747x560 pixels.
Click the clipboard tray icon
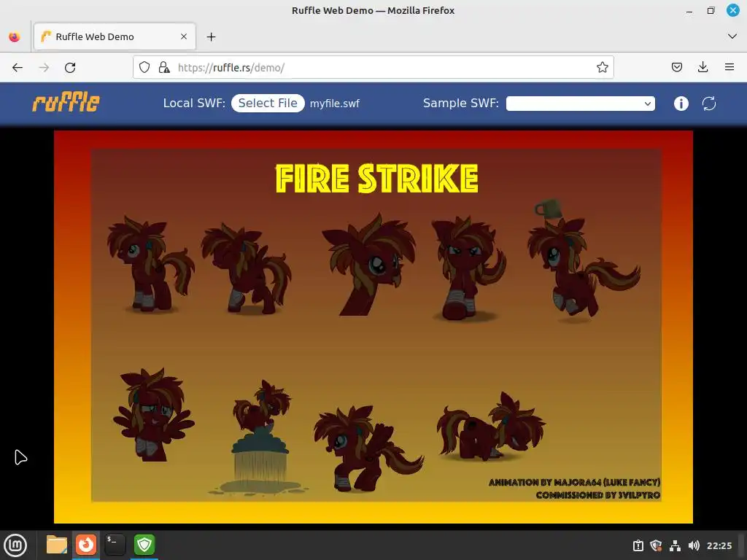638,545
